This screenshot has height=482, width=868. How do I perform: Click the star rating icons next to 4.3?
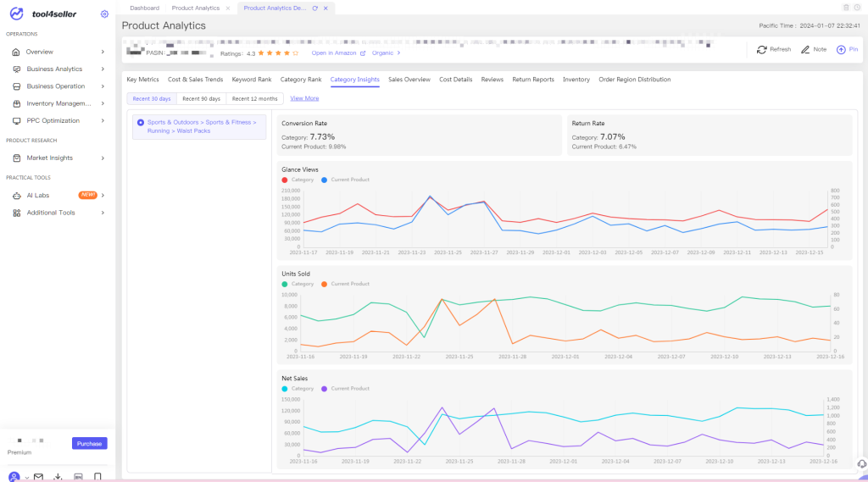coord(278,53)
